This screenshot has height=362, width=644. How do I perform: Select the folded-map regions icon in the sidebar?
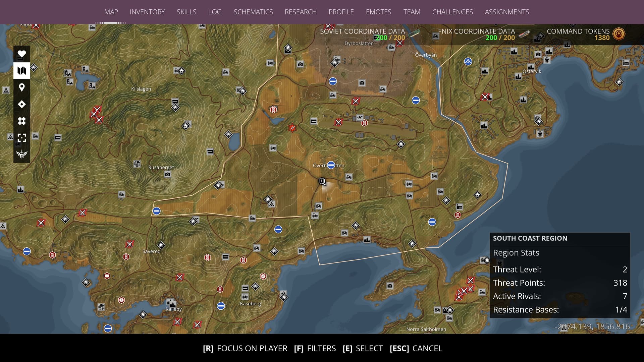click(x=22, y=71)
